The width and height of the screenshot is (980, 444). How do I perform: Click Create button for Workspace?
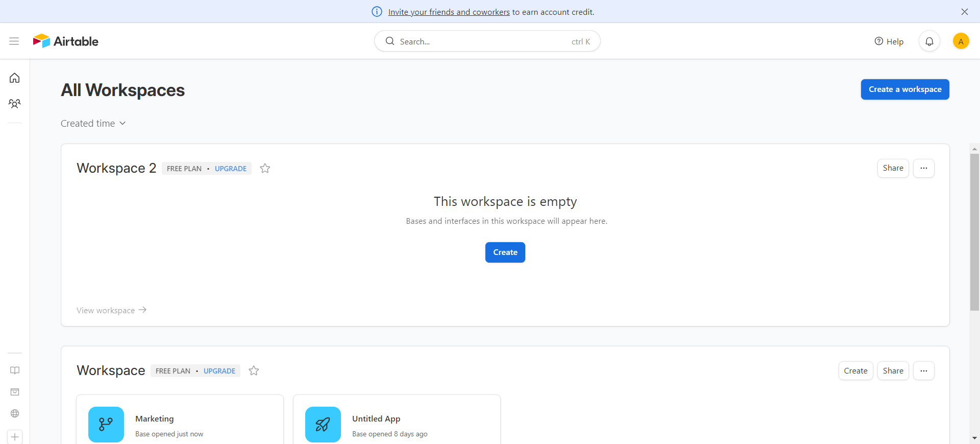[856, 371]
